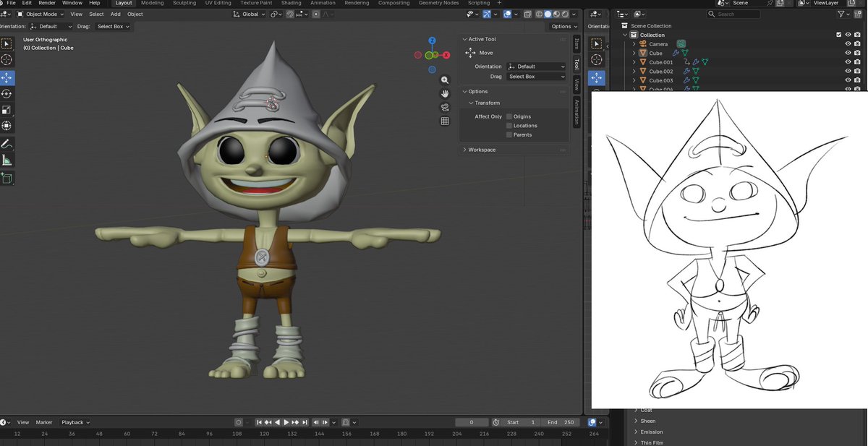
Task: Click the Move tool in the second viewport toolbar
Action: click(597, 78)
